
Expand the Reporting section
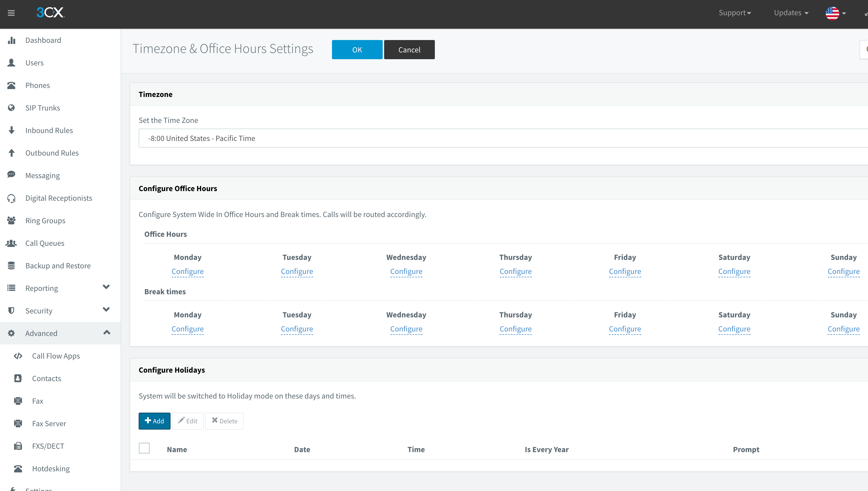(x=106, y=287)
